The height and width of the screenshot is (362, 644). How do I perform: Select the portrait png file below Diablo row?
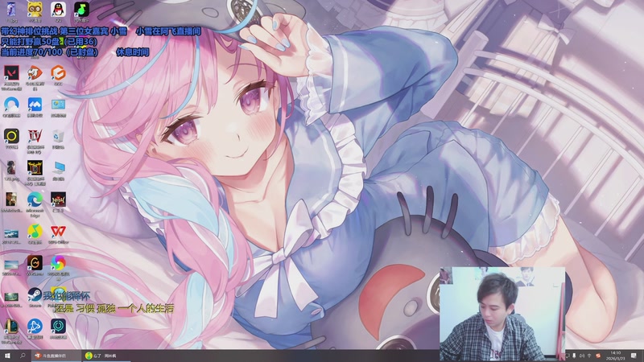(11, 170)
